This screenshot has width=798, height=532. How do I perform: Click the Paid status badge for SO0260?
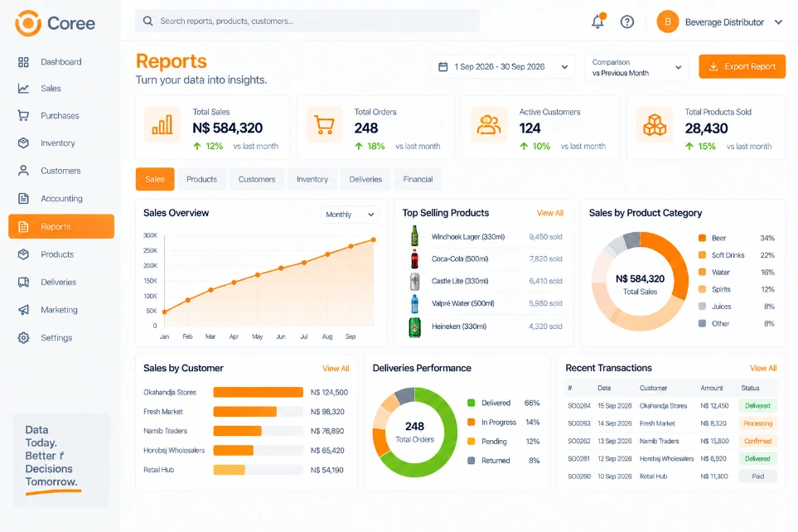[x=757, y=476]
